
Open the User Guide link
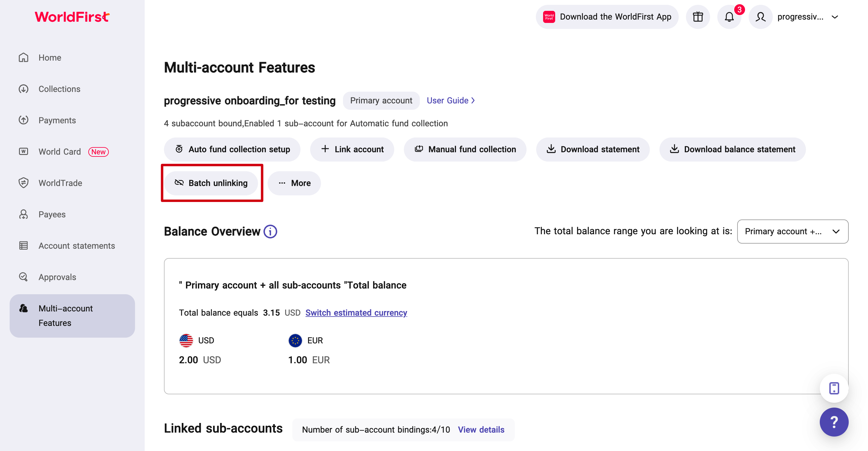tap(450, 100)
